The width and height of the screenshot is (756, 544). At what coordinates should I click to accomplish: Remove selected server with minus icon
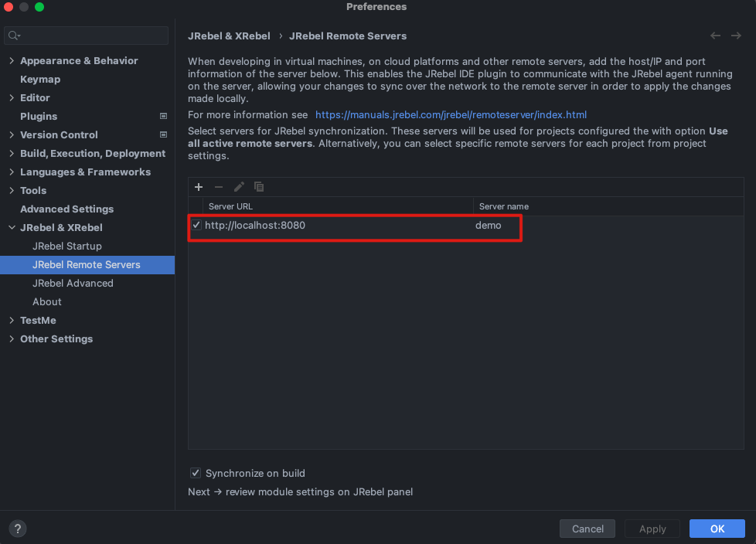tap(219, 187)
